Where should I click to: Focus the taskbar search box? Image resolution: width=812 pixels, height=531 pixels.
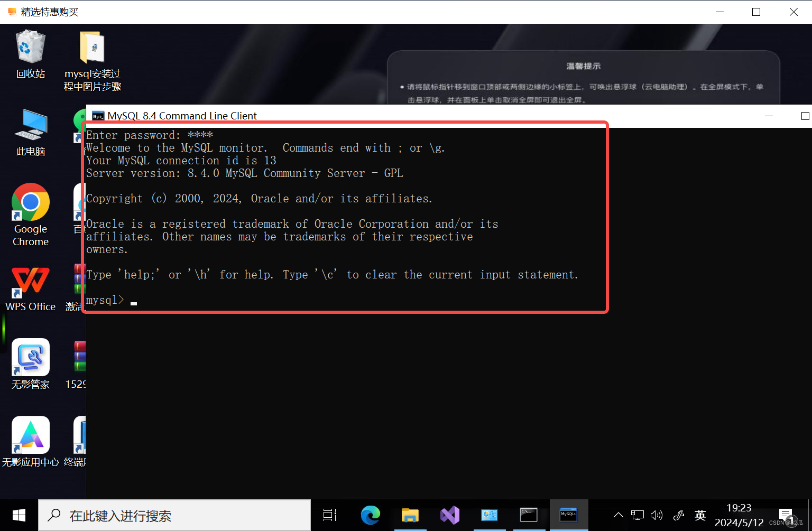point(174,515)
